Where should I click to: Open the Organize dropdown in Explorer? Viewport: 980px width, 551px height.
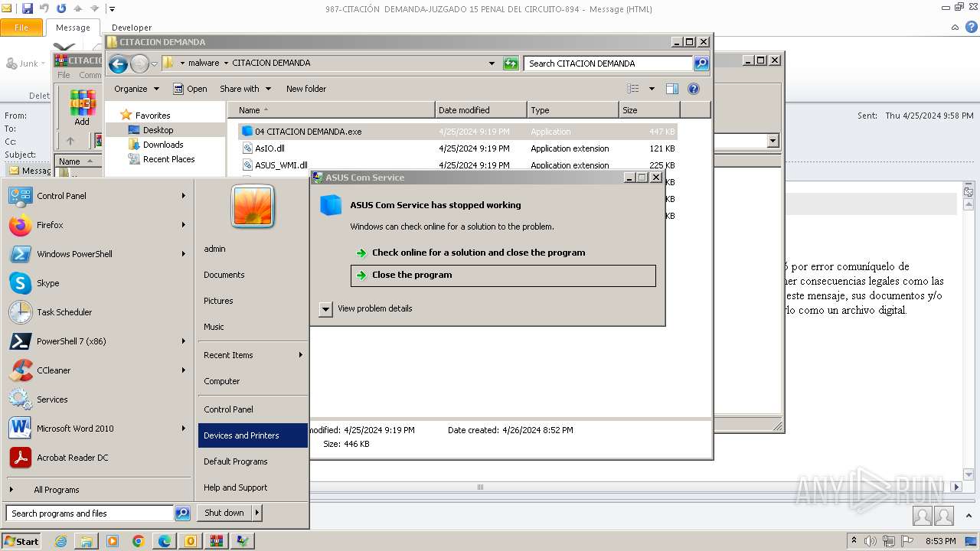[x=136, y=89]
